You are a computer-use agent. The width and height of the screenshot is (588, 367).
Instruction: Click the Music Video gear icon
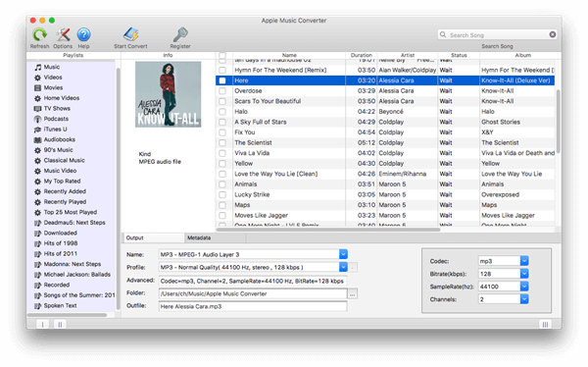pos(38,171)
